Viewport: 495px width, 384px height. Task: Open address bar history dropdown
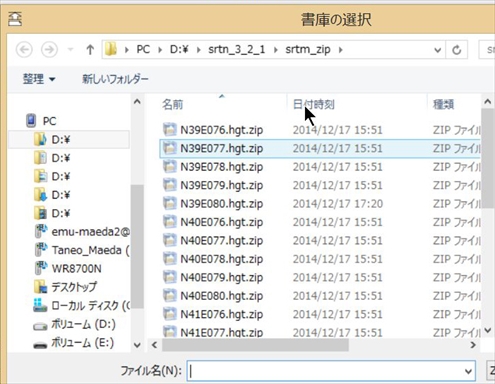pos(438,50)
